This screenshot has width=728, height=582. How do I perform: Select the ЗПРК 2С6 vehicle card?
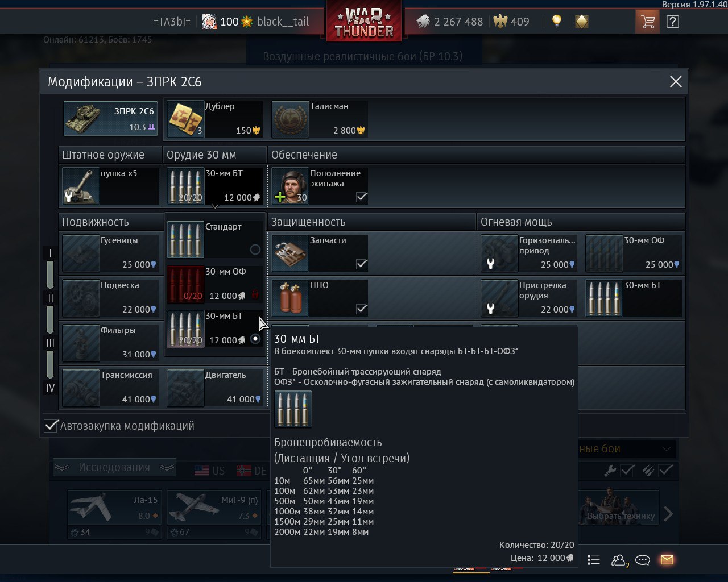point(110,119)
